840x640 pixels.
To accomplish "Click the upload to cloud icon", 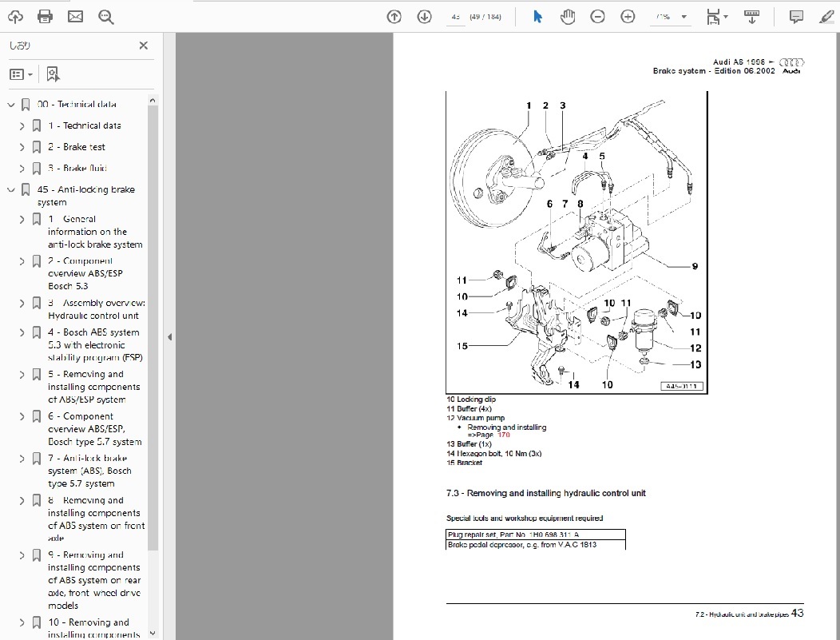I will click(x=15, y=17).
